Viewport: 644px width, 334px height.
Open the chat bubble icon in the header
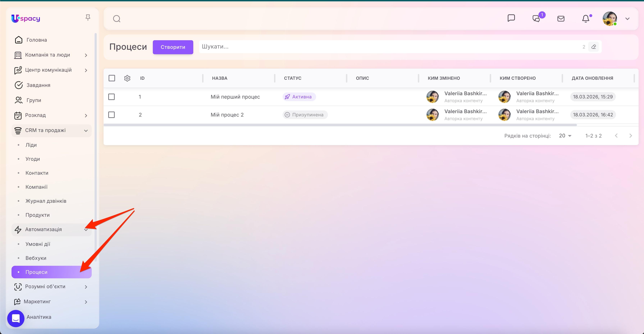[511, 18]
